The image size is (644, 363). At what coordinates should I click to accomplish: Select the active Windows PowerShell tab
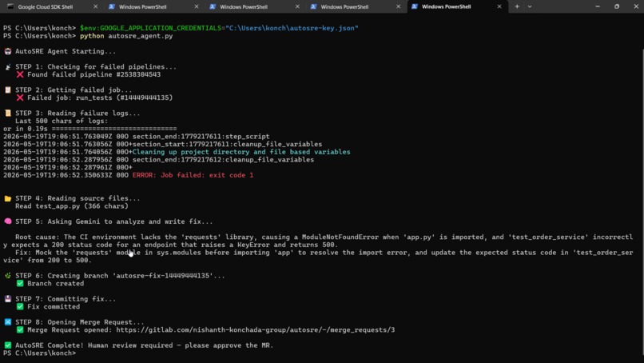[x=446, y=6]
